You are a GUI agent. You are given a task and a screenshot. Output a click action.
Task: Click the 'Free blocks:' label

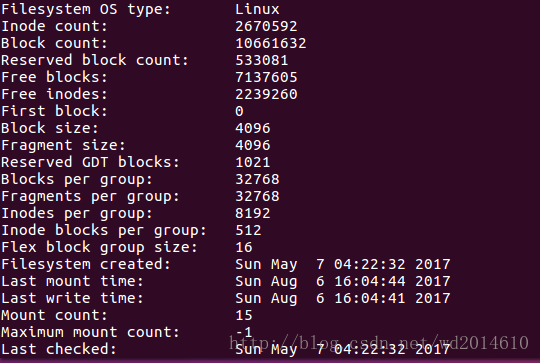tap(54, 77)
